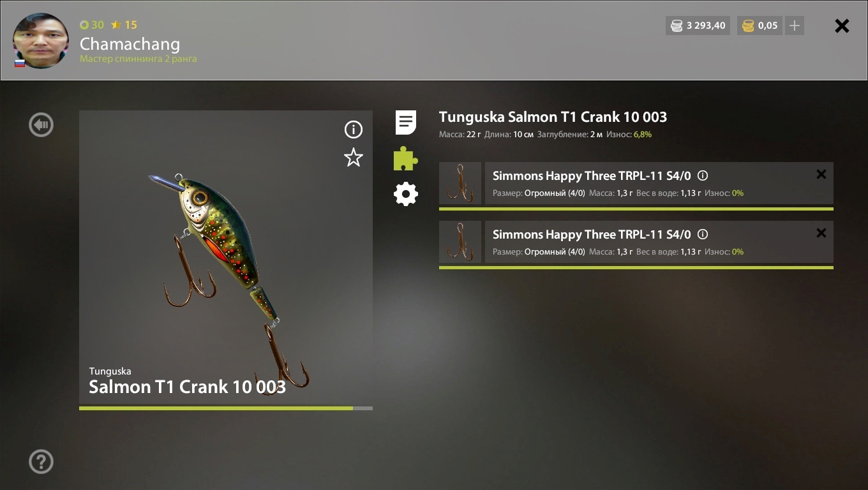Toggle favorite star on the lure card

pyautogui.click(x=354, y=158)
